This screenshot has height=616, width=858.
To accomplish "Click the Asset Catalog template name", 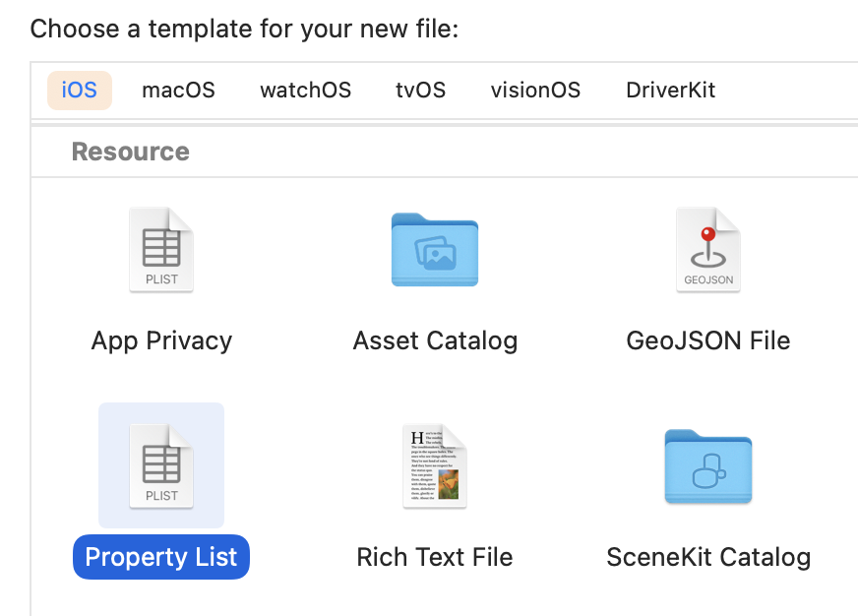I will tap(435, 341).
